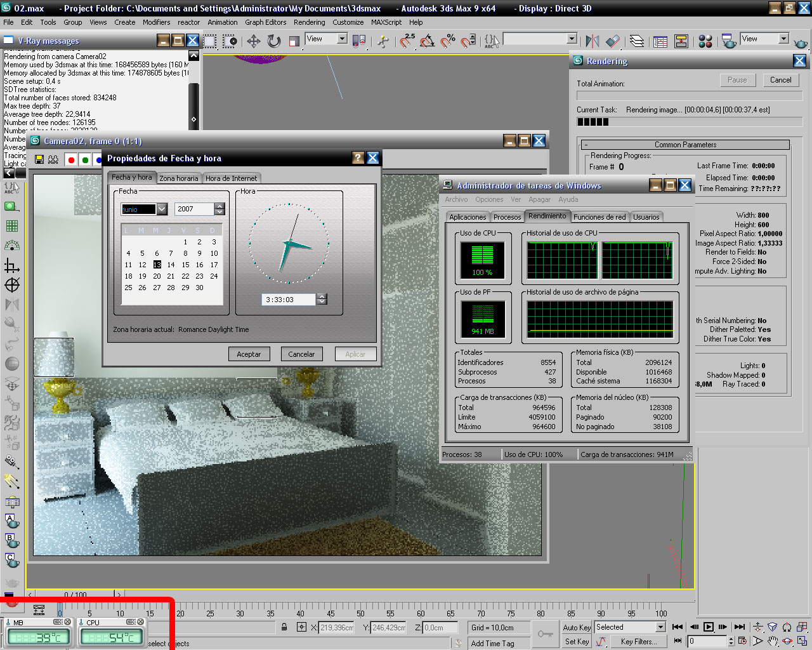Click the Aplicaciones tab in Task Manager
This screenshot has height=650, width=812.
tap(468, 217)
